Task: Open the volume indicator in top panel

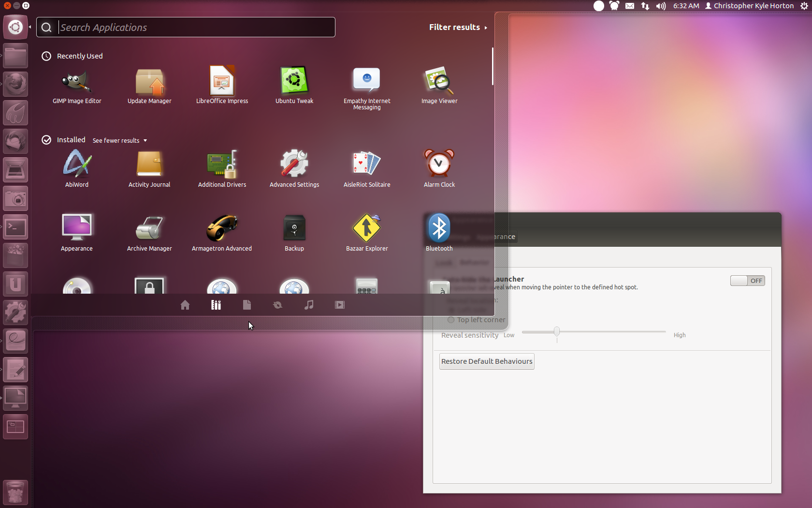Action: (660, 6)
